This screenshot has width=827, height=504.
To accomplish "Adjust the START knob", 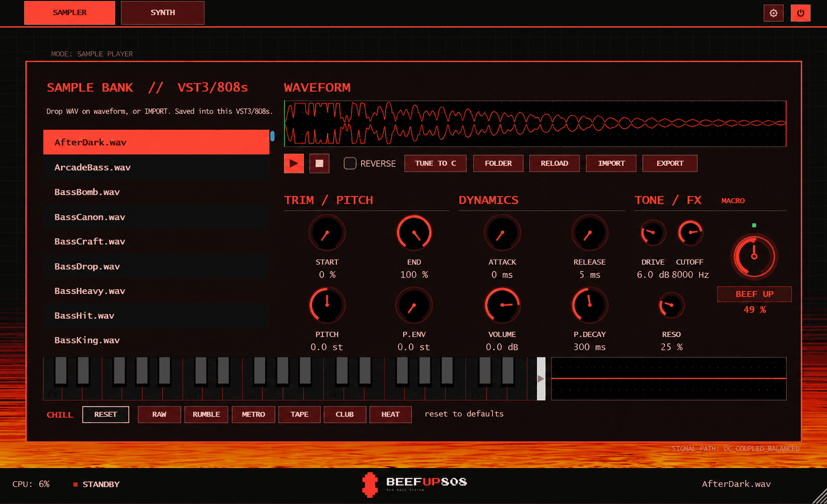I will (x=327, y=233).
